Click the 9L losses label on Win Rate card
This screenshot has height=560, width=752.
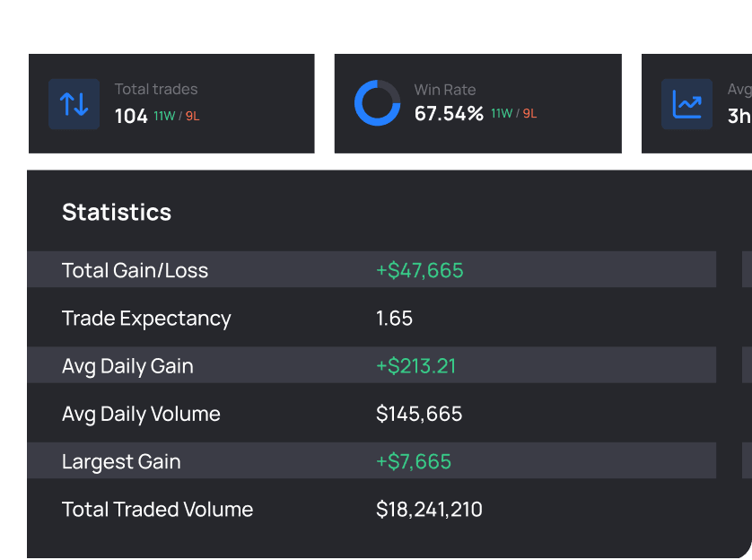(529, 113)
